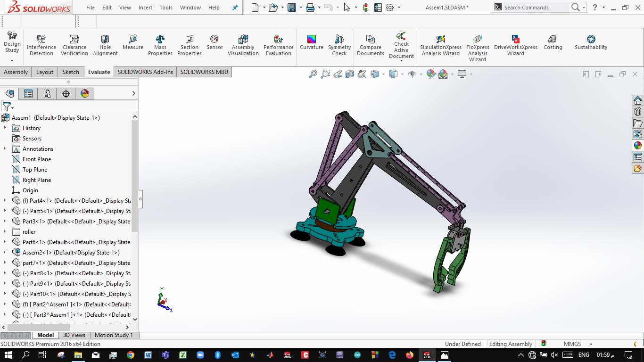
Task: Open SOLIDWORKS Add-Ins tab
Action: 145,72
